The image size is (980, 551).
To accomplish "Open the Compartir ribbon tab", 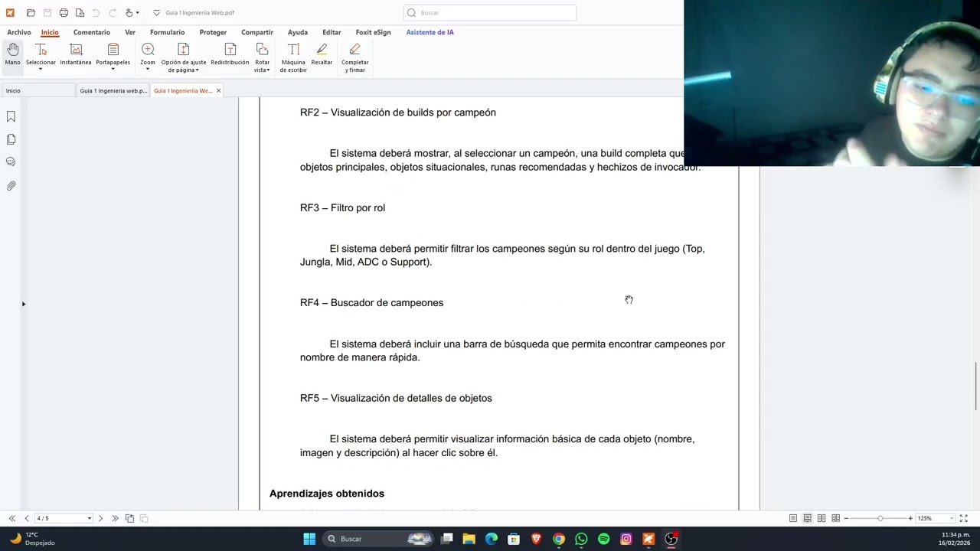I will click(257, 32).
